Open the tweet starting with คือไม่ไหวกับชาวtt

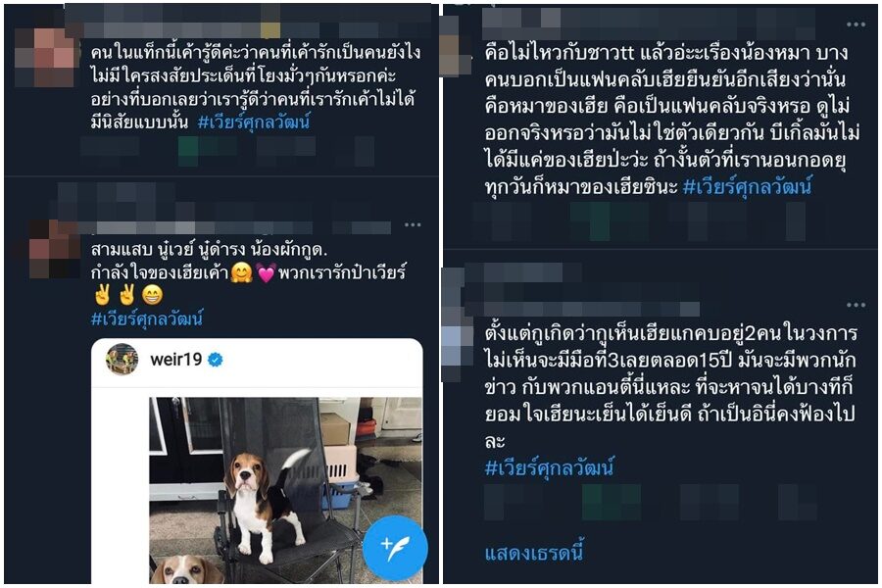pyautogui.click(x=671, y=120)
